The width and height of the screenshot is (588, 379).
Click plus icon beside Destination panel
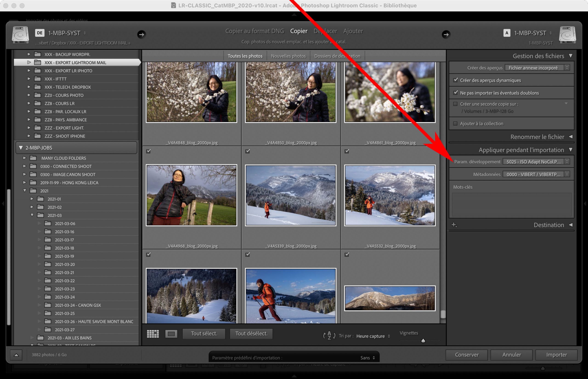(x=454, y=225)
